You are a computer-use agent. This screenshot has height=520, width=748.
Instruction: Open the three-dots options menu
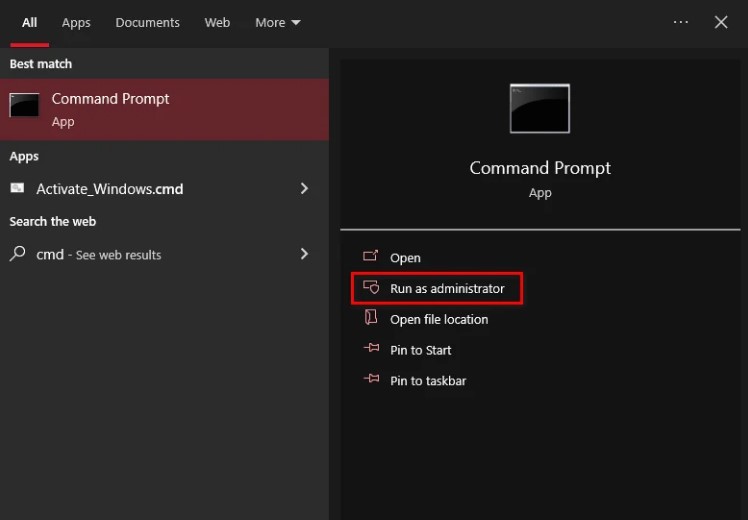pos(681,22)
